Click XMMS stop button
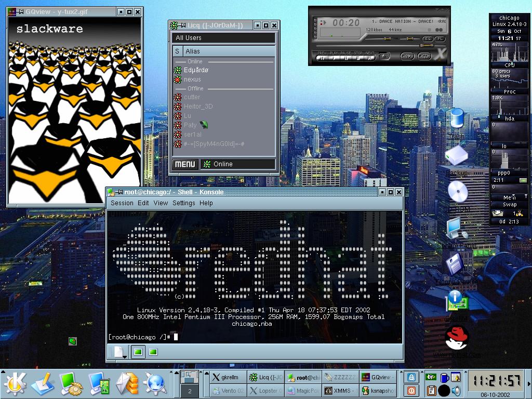This screenshot has width=532, height=399. (358, 58)
